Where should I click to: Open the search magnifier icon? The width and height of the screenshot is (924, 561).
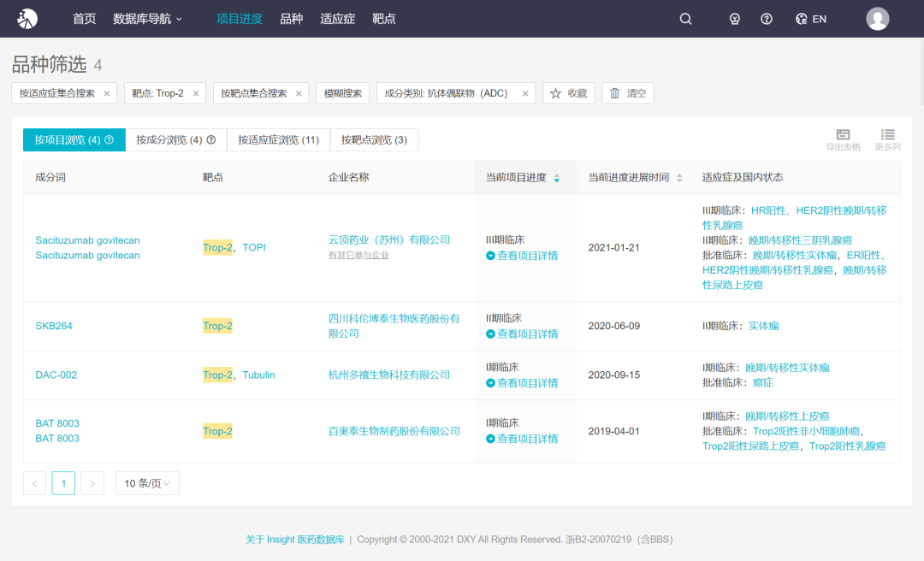[x=685, y=19]
